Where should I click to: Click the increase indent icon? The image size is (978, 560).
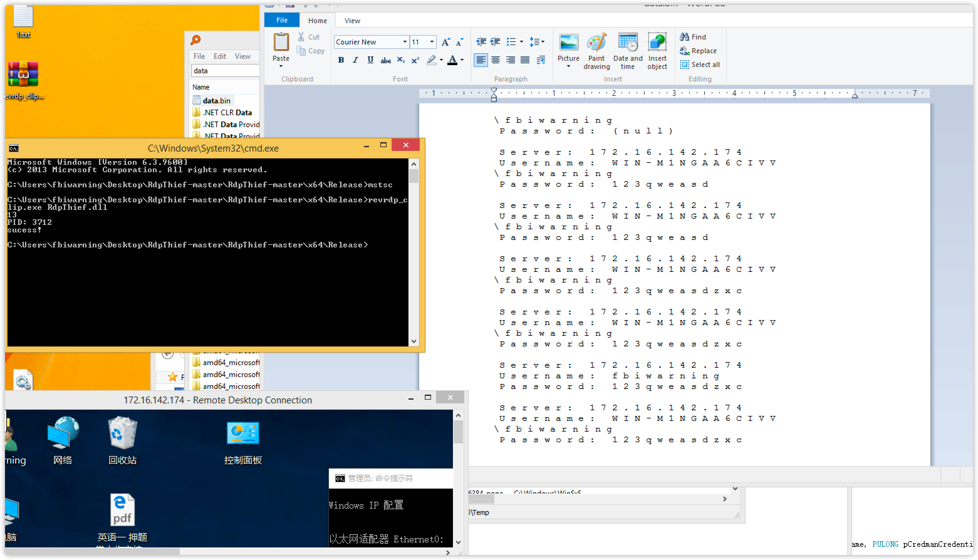(x=495, y=42)
